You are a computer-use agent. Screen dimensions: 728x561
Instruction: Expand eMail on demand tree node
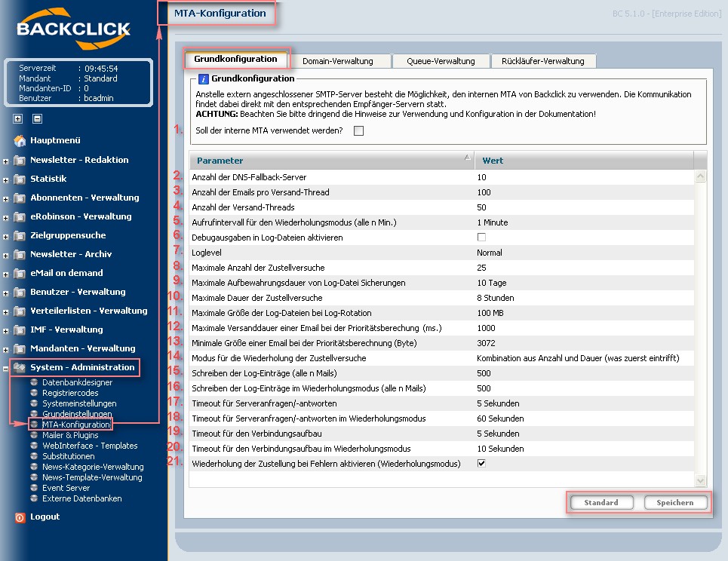[x=5, y=274]
